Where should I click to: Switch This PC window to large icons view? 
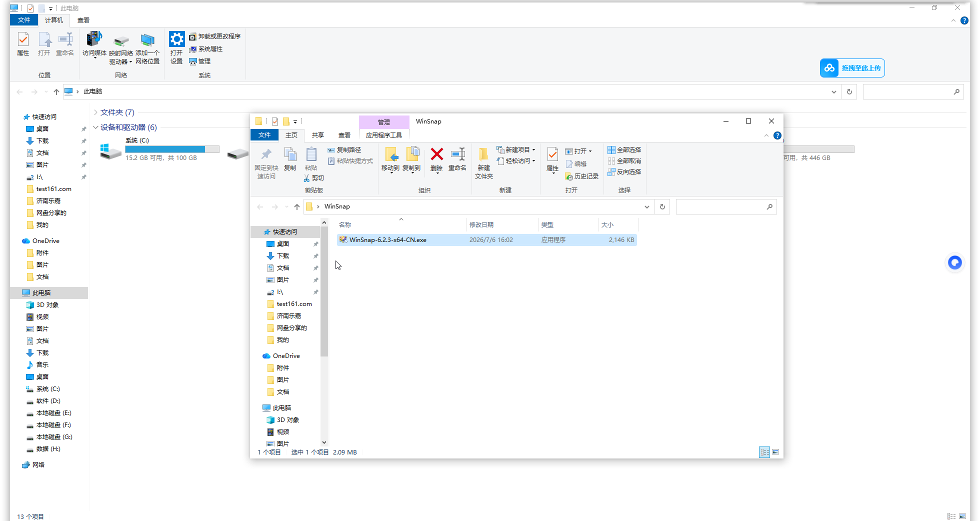tap(962, 516)
